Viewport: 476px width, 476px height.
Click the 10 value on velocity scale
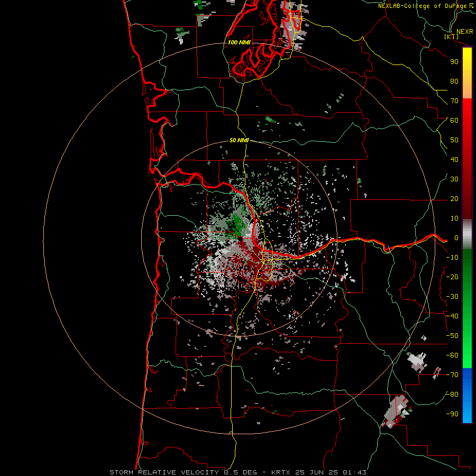[454, 218]
